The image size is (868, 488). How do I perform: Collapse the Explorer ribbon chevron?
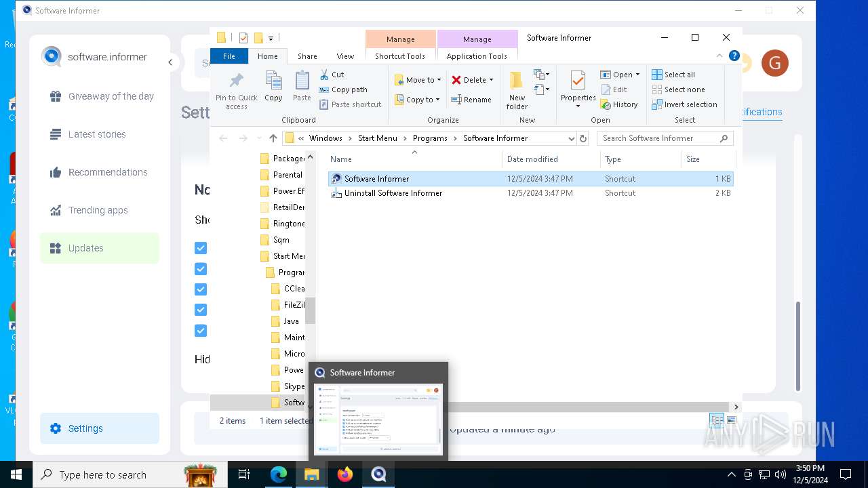pos(719,56)
